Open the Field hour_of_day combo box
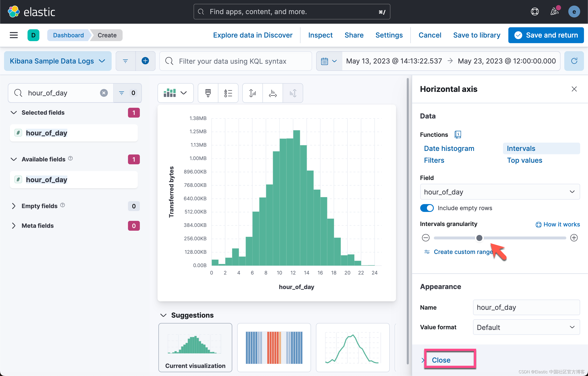Viewport: 588px width, 376px height. pyautogui.click(x=500, y=192)
